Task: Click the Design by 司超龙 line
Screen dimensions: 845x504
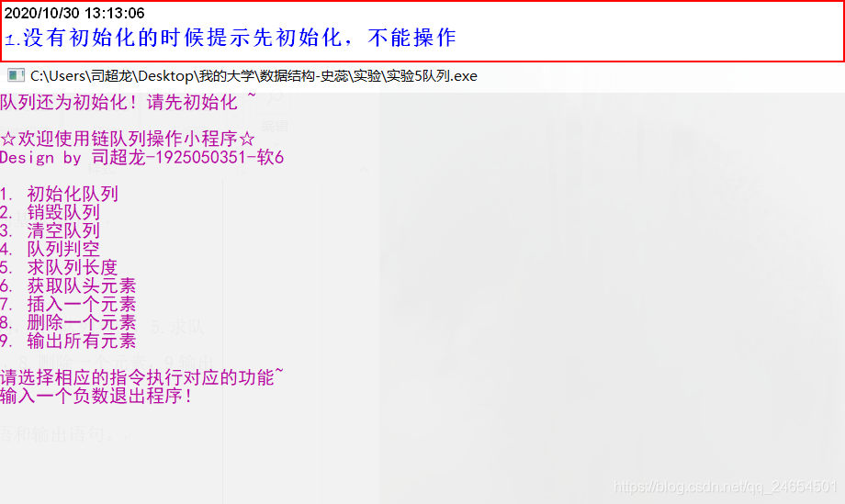Action: coord(141,157)
